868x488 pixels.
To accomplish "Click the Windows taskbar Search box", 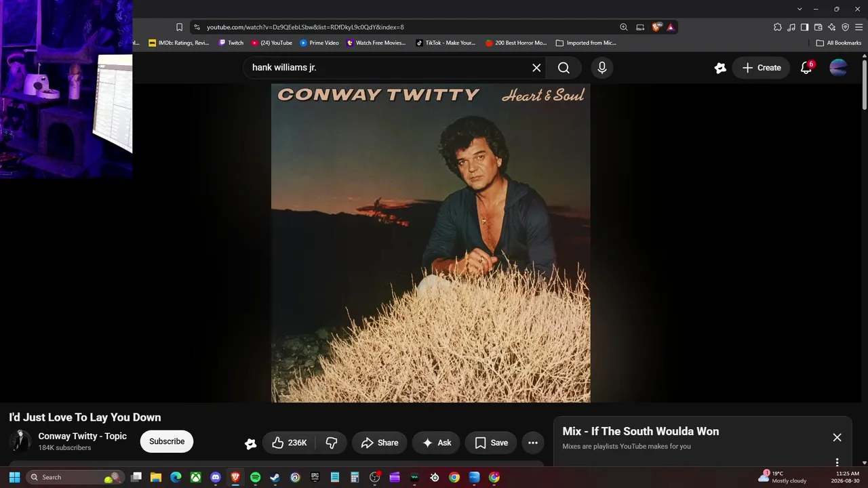I will coord(75,477).
